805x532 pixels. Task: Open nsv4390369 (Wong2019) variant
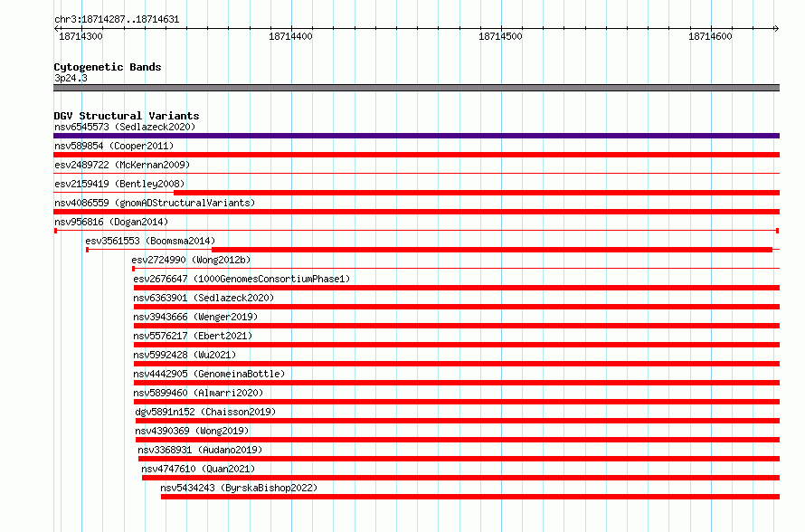tap(192, 431)
